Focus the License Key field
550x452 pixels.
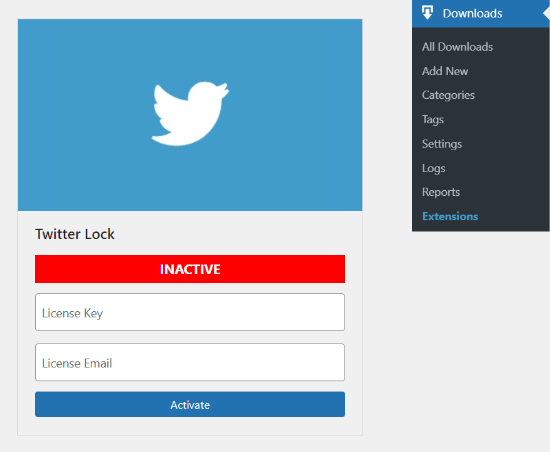tap(190, 312)
